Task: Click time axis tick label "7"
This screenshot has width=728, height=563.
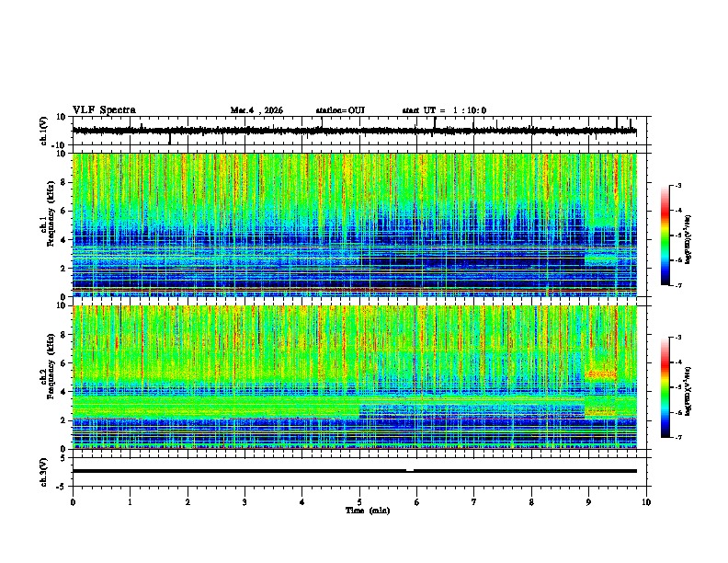Action: 474,502
